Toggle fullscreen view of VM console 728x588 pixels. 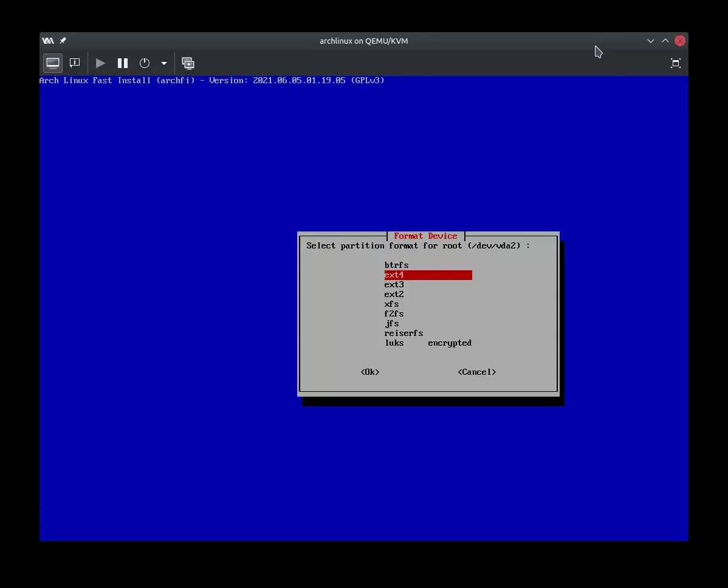coord(675,63)
